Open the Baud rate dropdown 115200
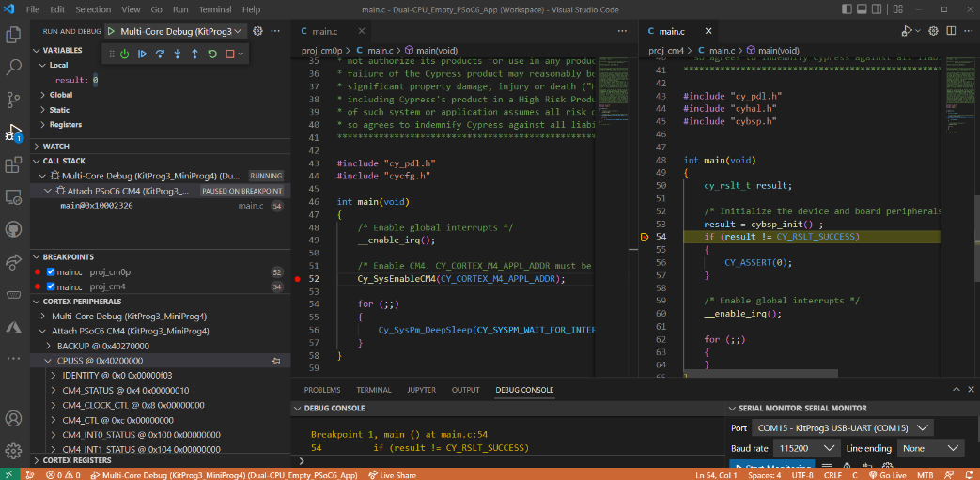Screen dimensions: 980x480 (x=806, y=448)
